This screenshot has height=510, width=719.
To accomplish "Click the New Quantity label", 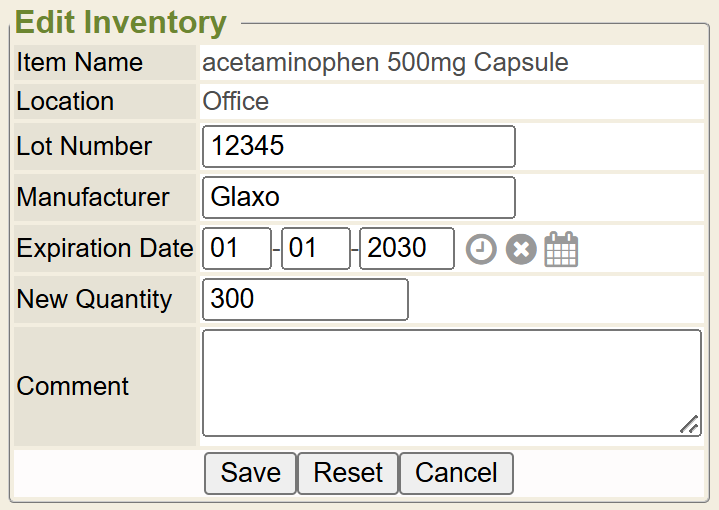I will 94,299.
